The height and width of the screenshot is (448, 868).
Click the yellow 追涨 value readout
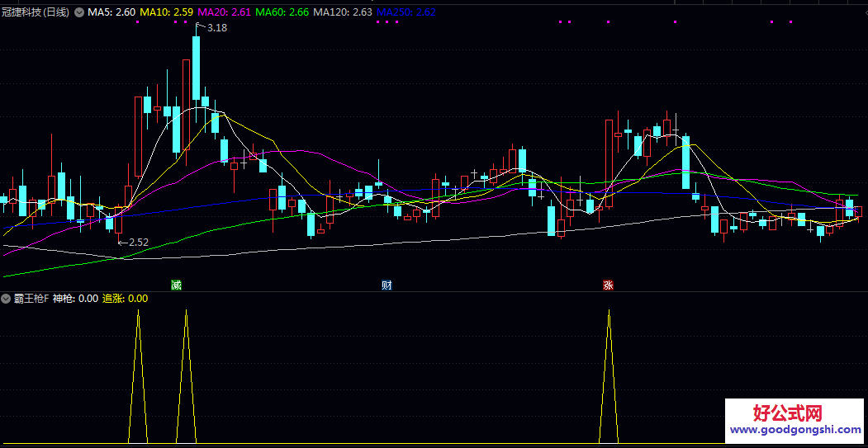click(125, 299)
